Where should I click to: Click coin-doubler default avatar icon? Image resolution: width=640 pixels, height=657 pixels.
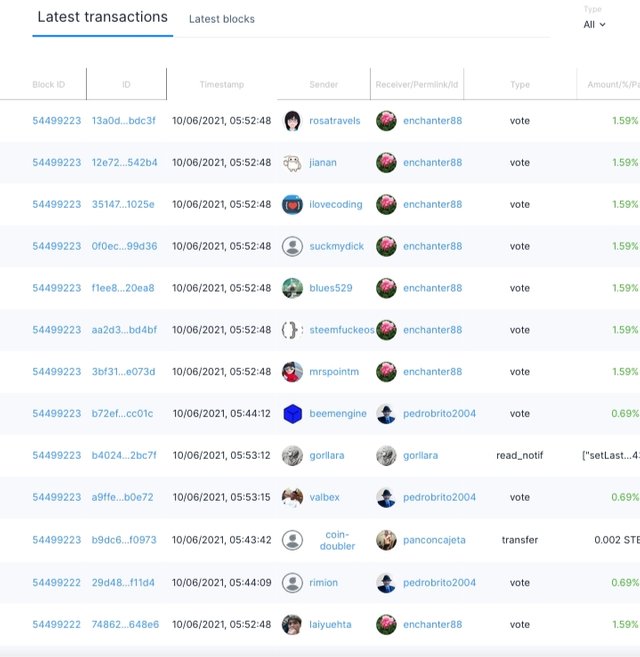click(x=292, y=540)
